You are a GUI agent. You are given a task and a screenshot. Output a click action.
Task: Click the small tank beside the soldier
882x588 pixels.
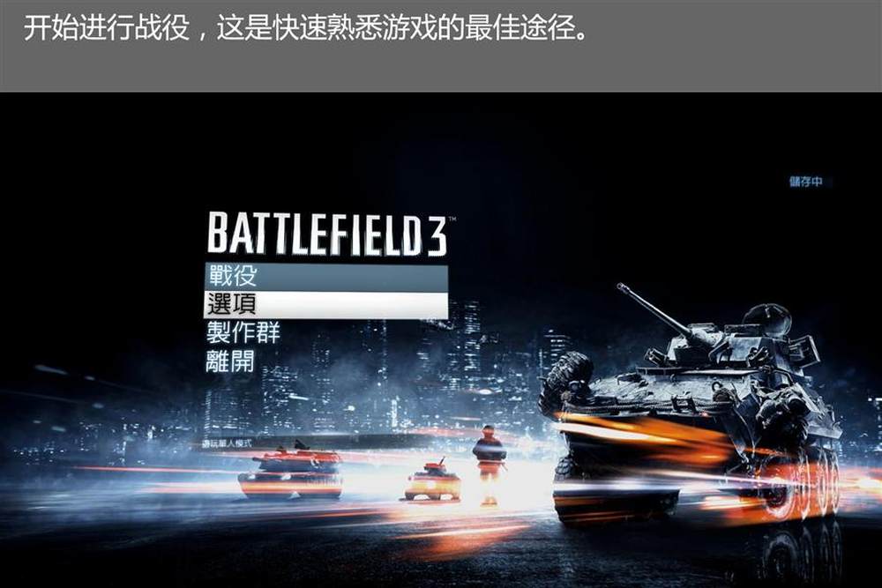pos(432,479)
